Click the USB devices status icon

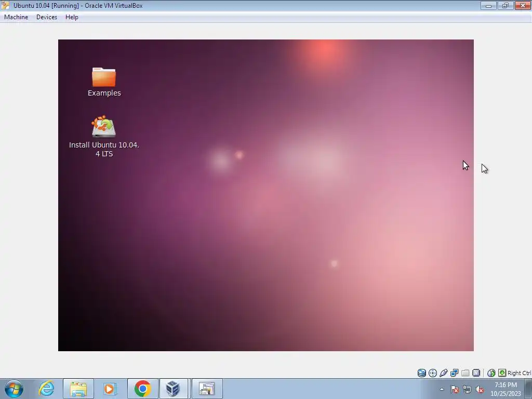coord(444,373)
